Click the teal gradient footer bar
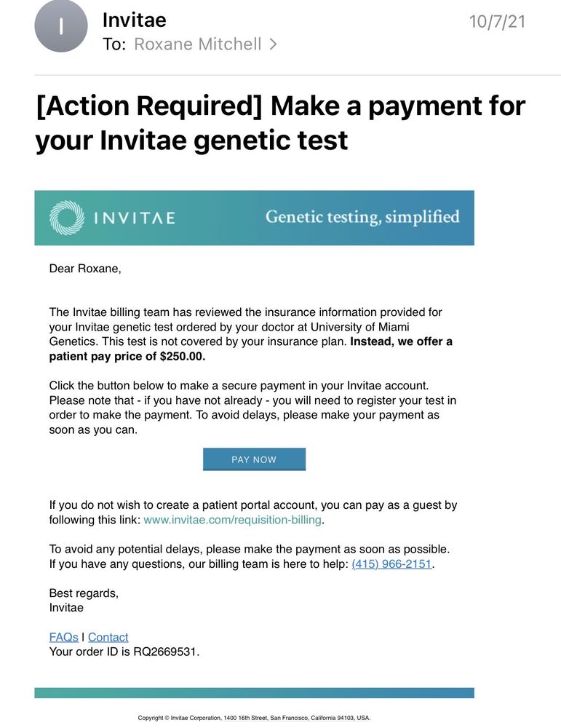This screenshot has height=728, width=561. click(254, 693)
